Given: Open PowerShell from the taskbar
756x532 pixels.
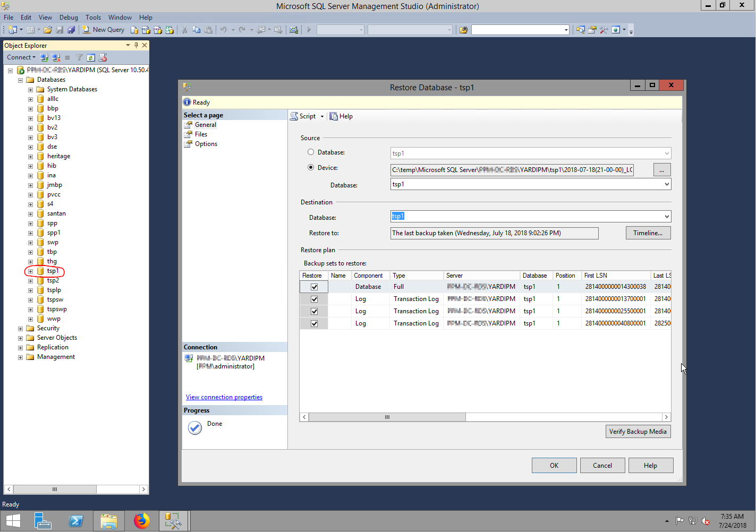Looking at the screenshot, I should tap(76, 521).
